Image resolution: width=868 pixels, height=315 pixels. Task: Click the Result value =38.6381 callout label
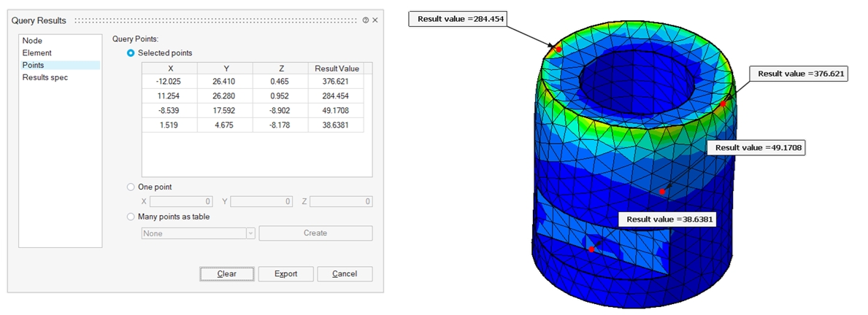(x=667, y=219)
